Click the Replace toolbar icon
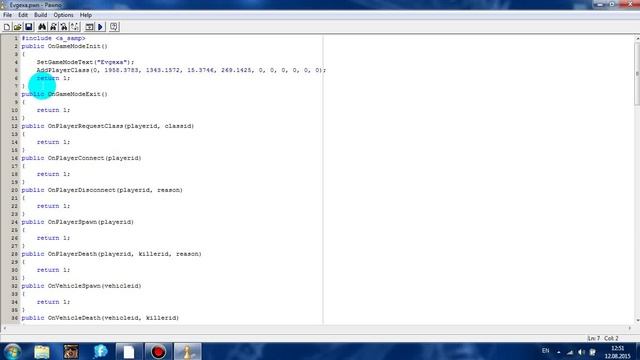Viewport: 640px width, 360px height. pyautogui.click(x=64, y=27)
